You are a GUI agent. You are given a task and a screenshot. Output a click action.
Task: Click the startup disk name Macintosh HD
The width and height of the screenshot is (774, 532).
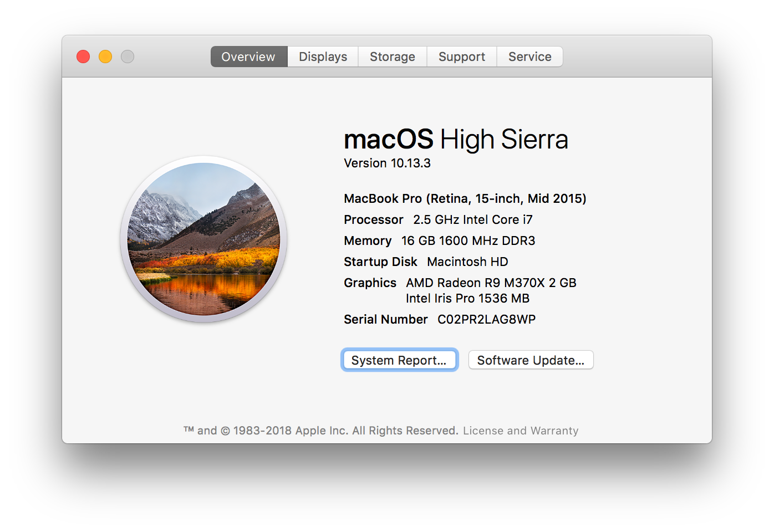(x=467, y=262)
